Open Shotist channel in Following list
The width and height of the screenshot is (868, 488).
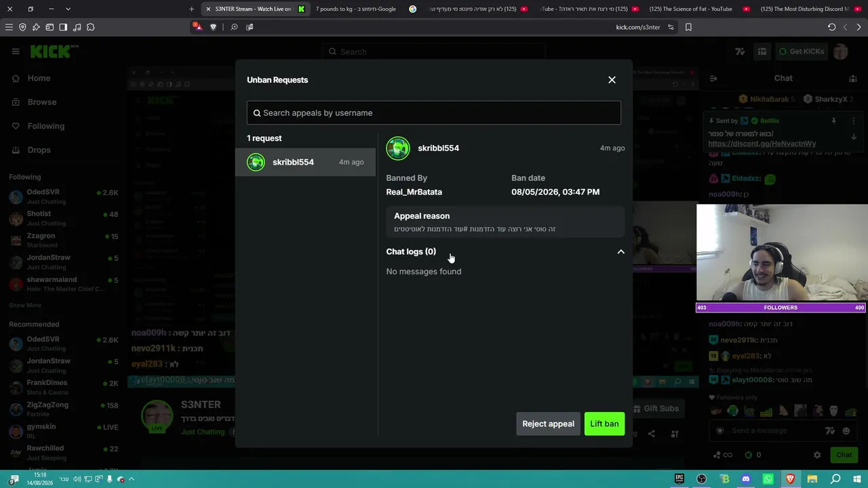64,218
